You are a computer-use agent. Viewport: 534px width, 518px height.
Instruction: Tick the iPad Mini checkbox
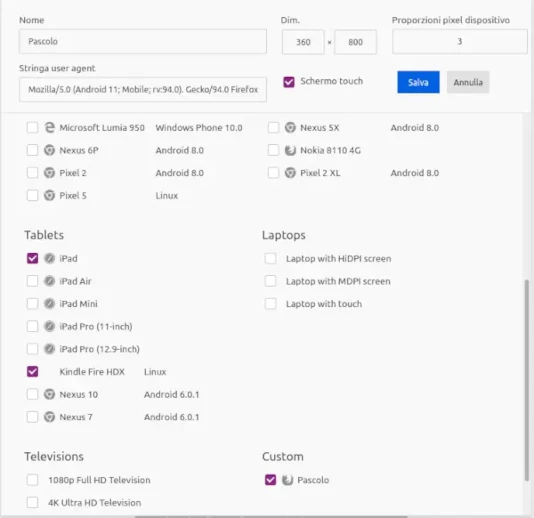[32, 303]
